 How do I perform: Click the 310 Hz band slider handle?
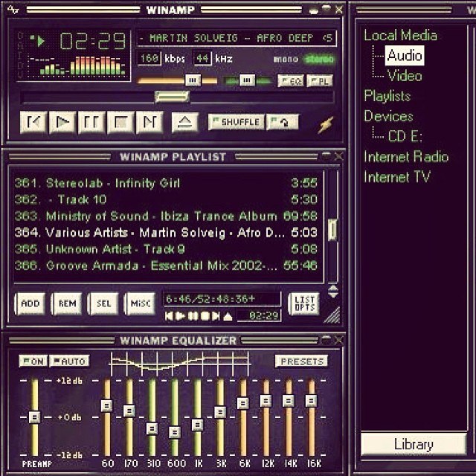(152, 429)
